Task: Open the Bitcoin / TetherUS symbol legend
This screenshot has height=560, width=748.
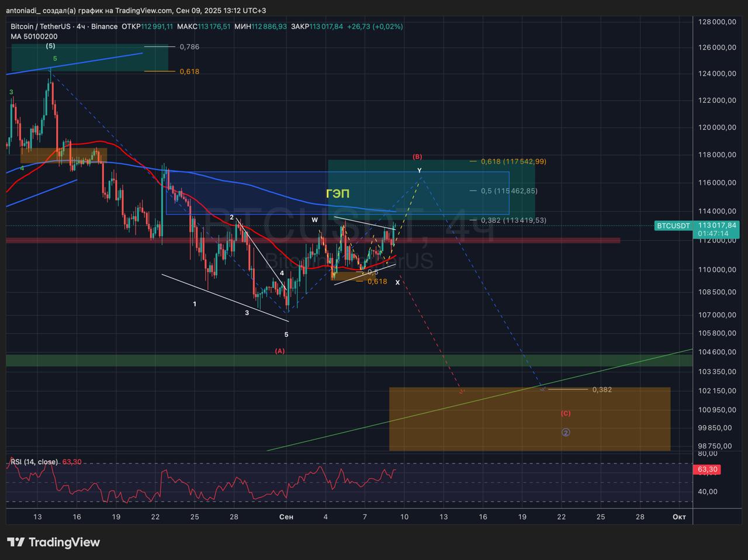Action: click(64, 26)
